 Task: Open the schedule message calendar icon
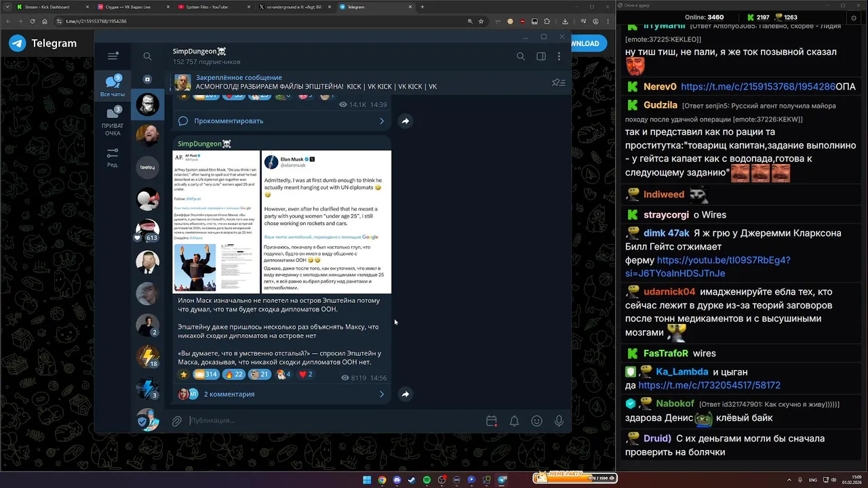(x=492, y=421)
